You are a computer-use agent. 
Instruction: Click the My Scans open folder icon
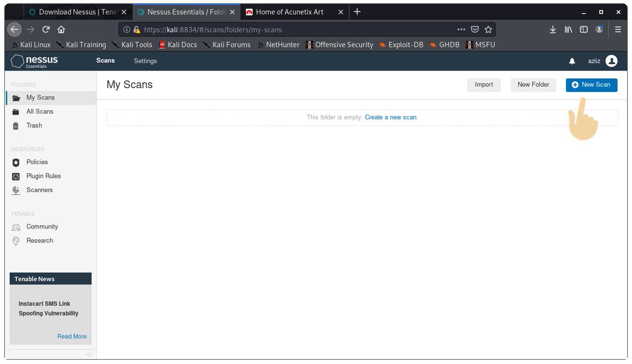pos(16,98)
